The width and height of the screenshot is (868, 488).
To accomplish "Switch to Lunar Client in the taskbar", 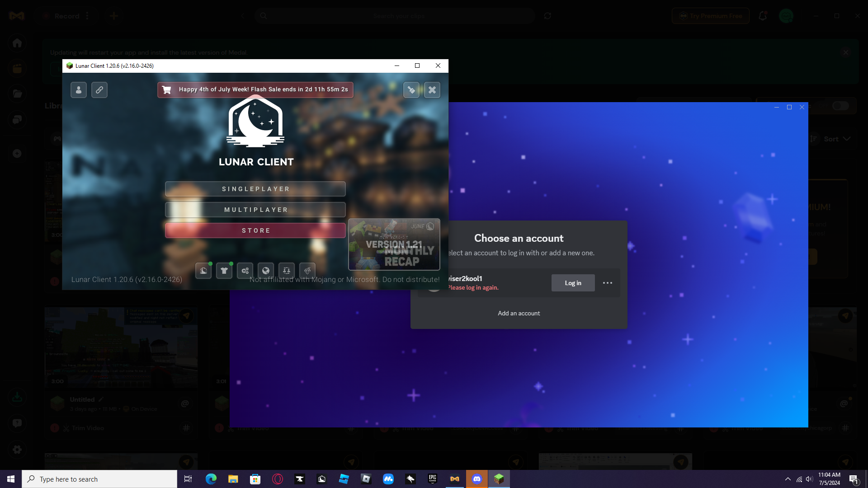I will pyautogui.click(x=499, y=479).
